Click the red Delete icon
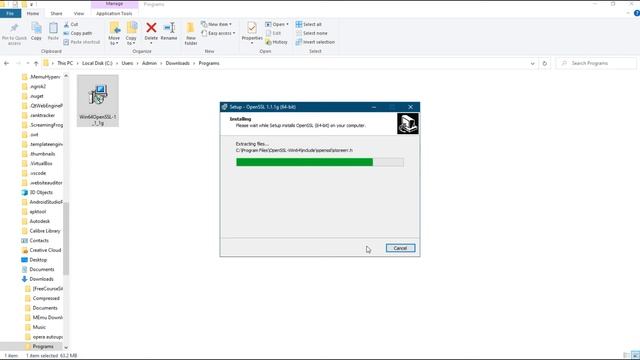This screenshot has width=640, height=360. click(x=151, y=28)
